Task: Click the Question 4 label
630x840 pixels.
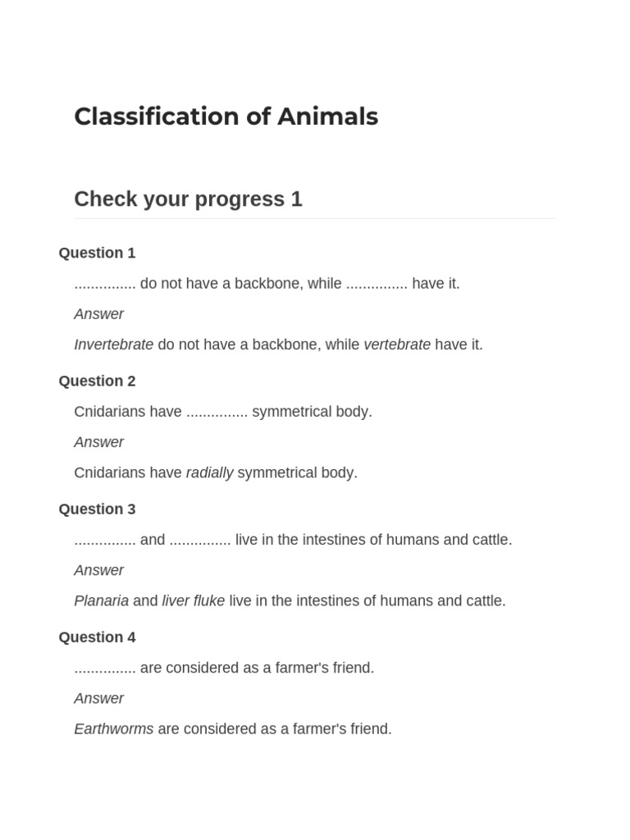Action: tap(97, 637)
